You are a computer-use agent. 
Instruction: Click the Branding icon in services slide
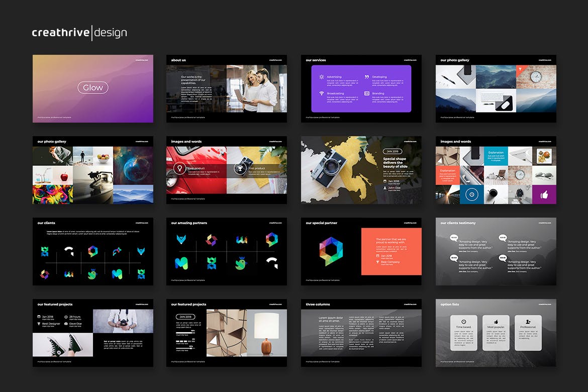[x=367, y=93]
